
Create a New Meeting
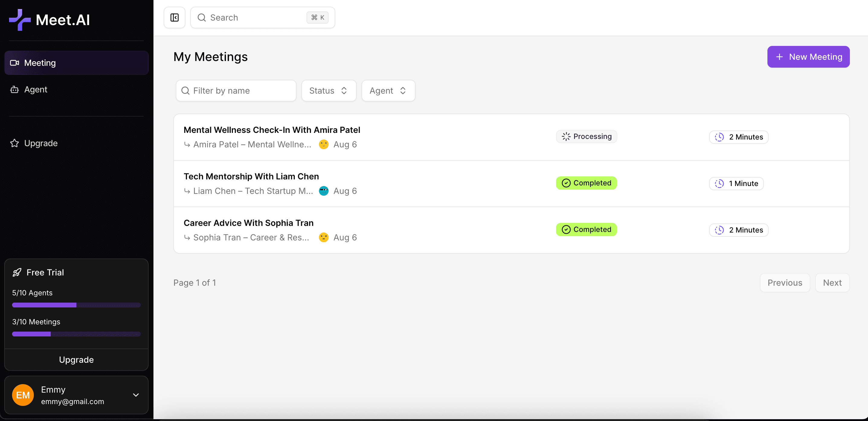coord(808,57)
